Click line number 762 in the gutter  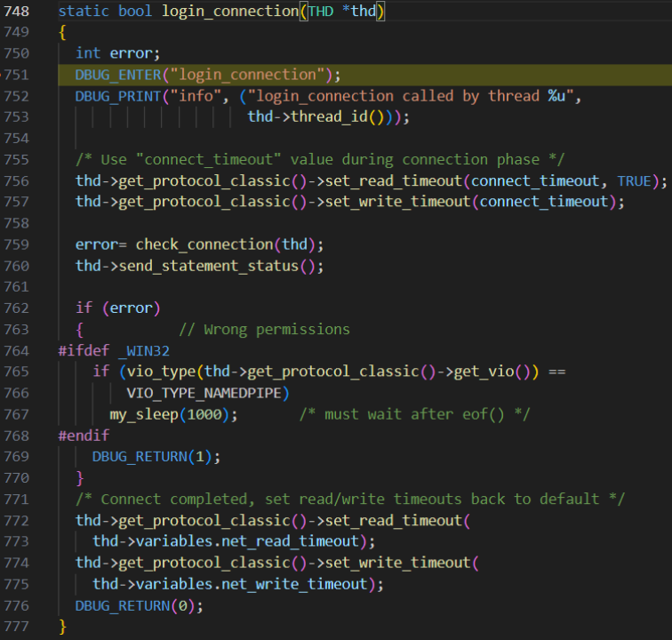16,308
